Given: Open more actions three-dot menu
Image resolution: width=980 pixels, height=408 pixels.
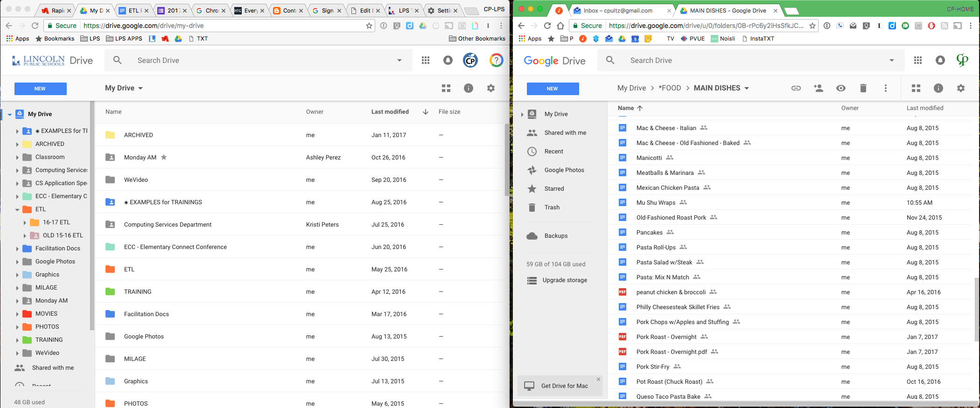Looking at the screenshot, I should tap(886, 88).
